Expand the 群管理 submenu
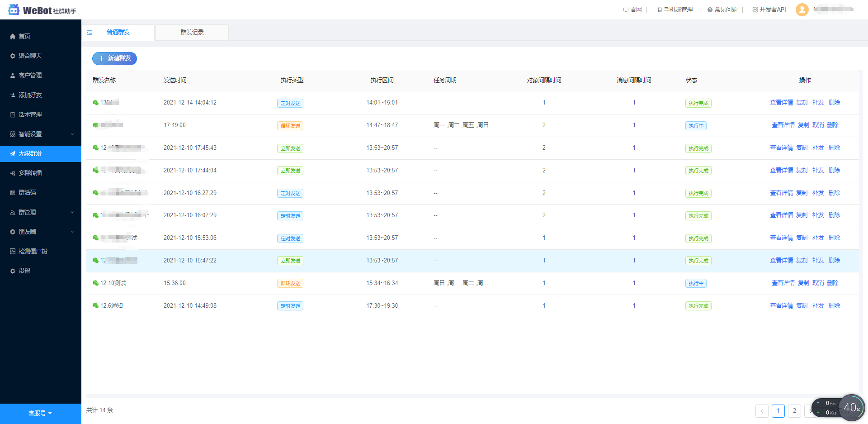The width and height of the screenshot is (868, 424). coord(72,213)
